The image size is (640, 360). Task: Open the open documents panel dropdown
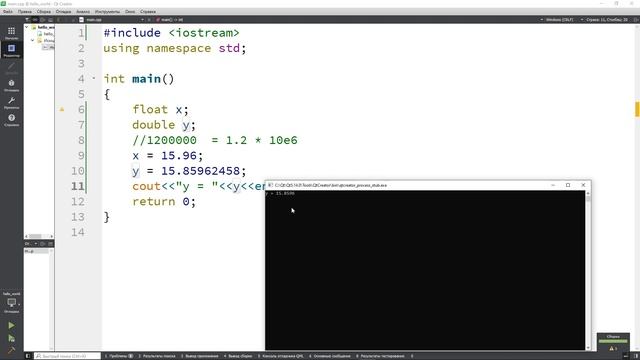pyautogui.click(x=31, y=244)
